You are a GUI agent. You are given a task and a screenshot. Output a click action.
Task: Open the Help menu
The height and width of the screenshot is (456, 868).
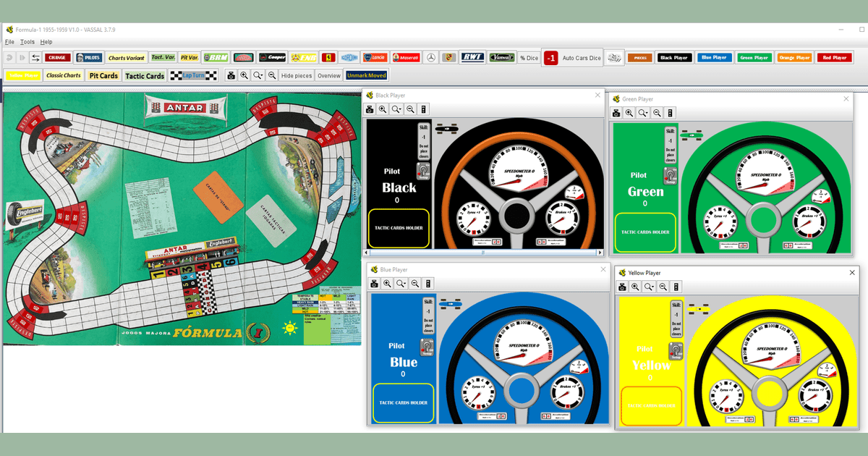[46, 42]
